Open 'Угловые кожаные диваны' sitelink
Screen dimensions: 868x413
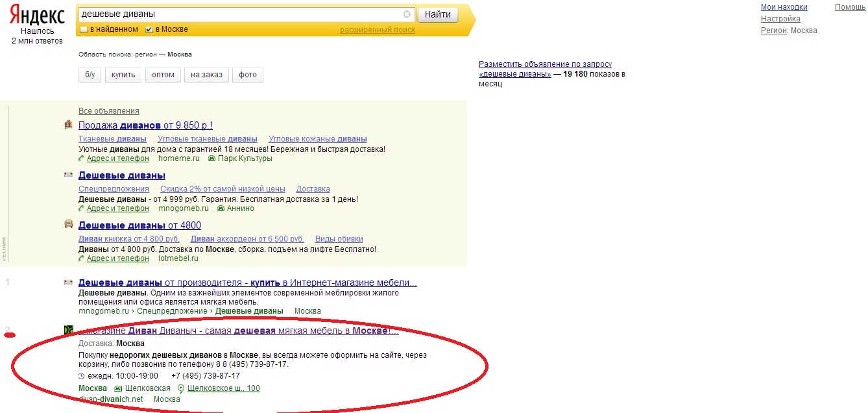coord(318,139)
